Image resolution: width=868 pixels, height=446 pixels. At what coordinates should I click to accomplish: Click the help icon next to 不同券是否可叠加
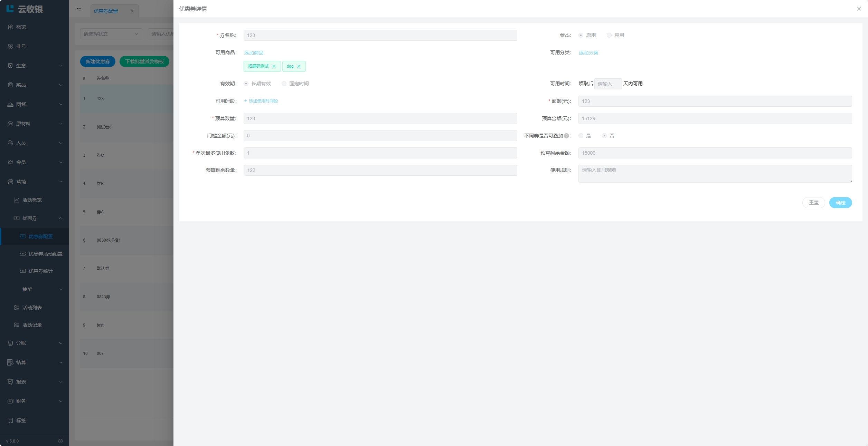[x=566, y=136]
